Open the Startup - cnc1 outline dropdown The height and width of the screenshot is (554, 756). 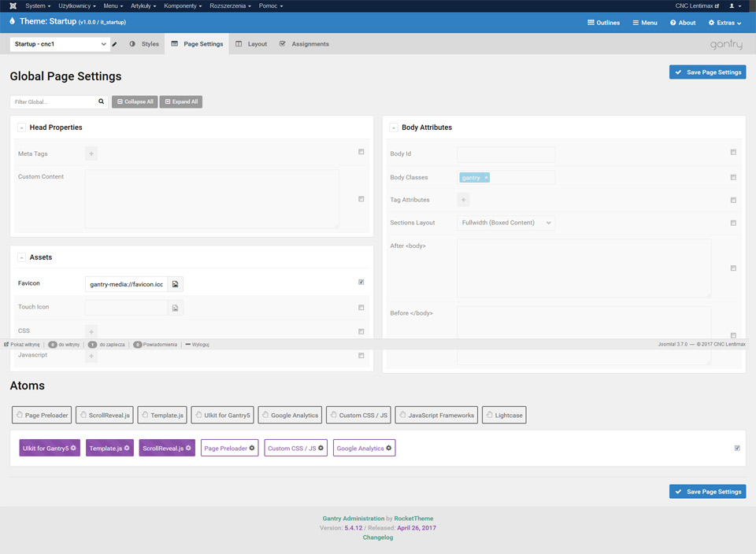pyautogui.click(x=60, y=44)
